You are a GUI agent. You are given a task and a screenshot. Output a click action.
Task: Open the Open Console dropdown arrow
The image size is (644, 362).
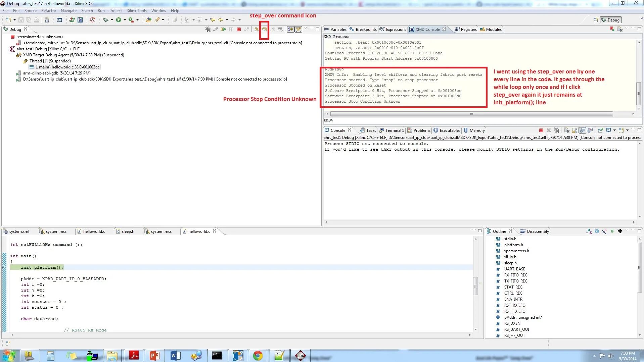pyautogui.click(x=627, y=131)
